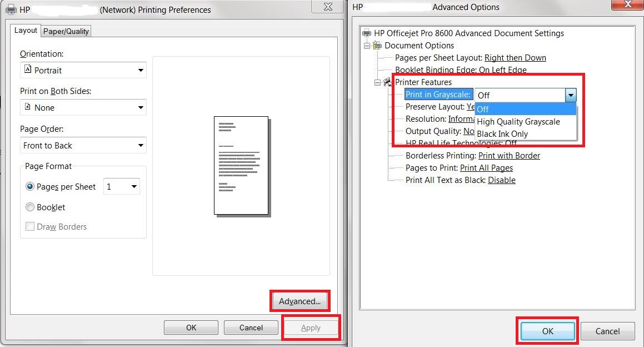Open the Print on Both Sides dropdown
Screen dimensions: 644x347
tap(83, 108)
